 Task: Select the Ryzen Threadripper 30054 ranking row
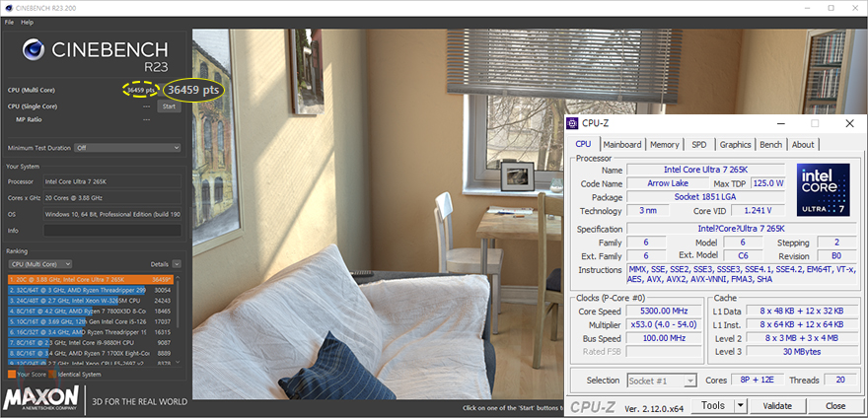[x=91, y=290]
